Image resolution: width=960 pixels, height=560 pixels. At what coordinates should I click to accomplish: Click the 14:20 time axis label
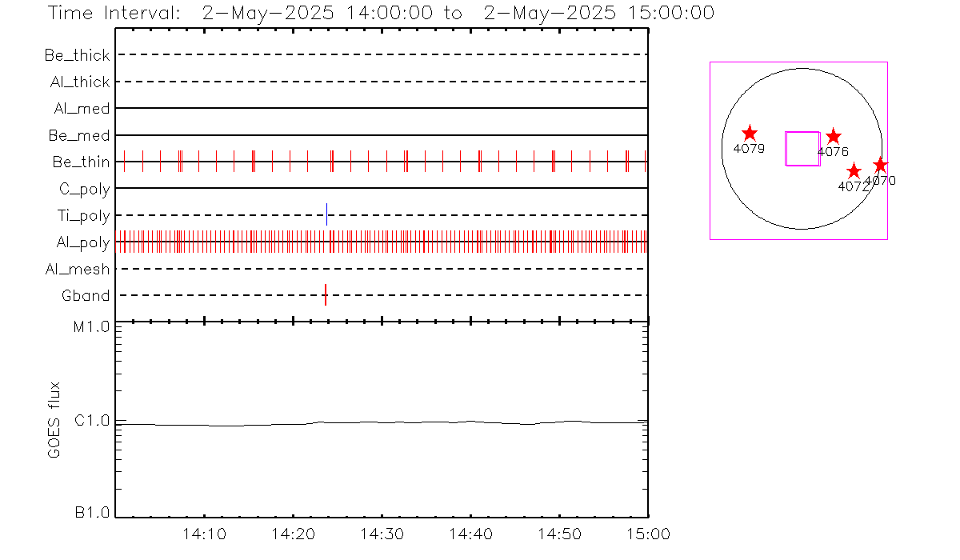[x=294, y=534]
